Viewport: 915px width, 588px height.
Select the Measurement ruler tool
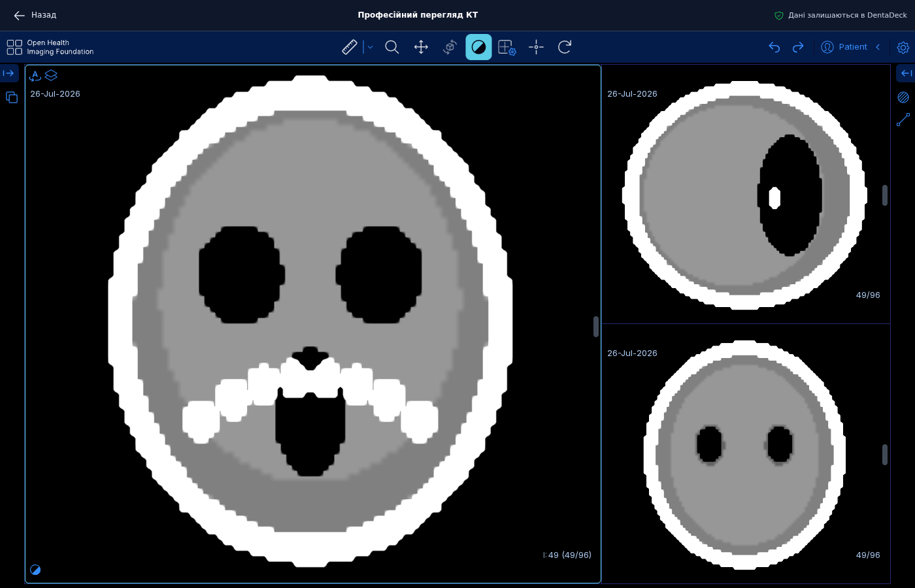pyautogui.click(x=350, y=47)
